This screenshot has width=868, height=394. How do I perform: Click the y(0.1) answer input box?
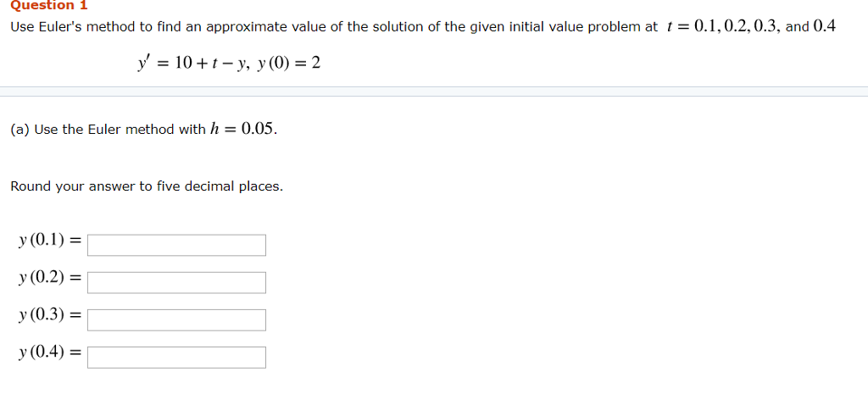(x=176, y=245)
